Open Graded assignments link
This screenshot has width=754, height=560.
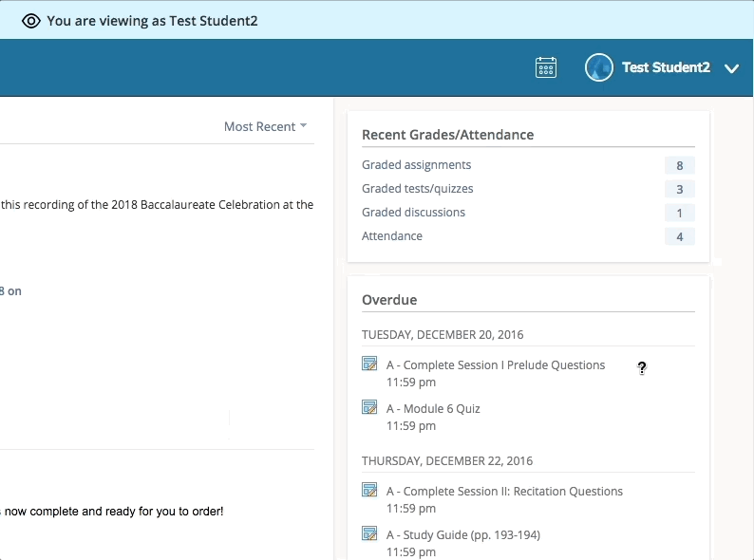[x=417, y=165]
